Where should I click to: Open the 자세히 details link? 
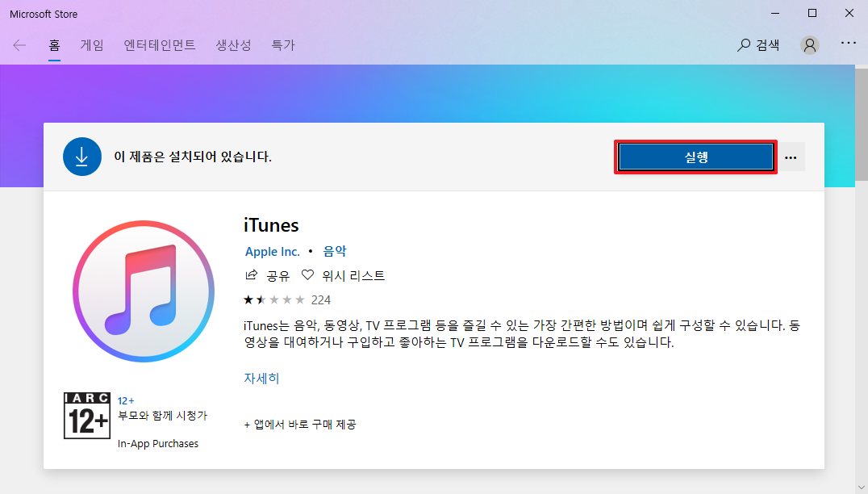pyautogui.click(x=261, y=377)
